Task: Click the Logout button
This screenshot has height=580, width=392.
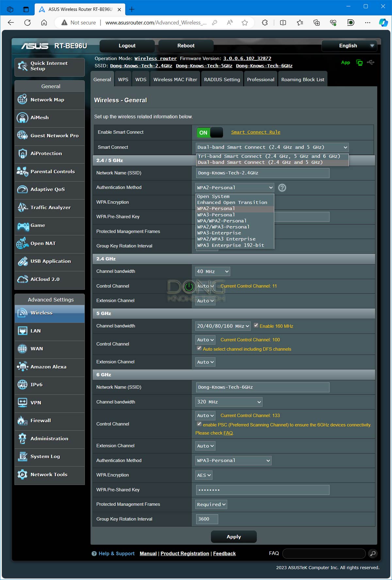Action: coord(127,46)
